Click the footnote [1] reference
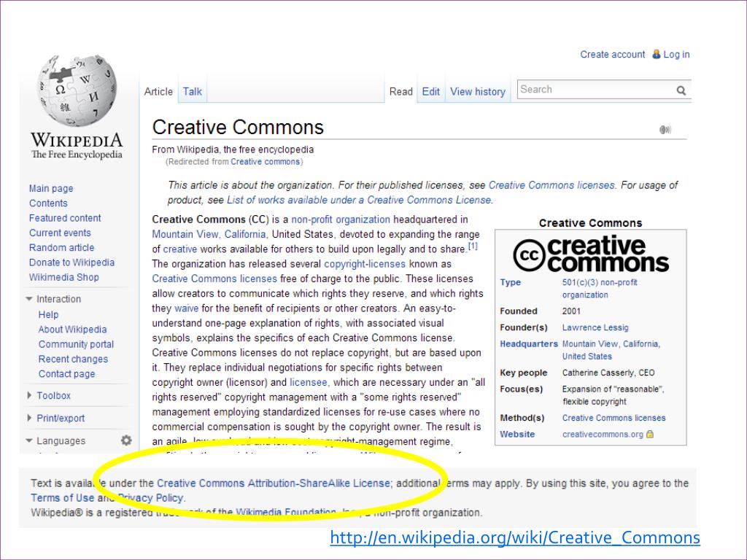Image resolution: width=747 pixels, height=560 pixels. (473, 246)
